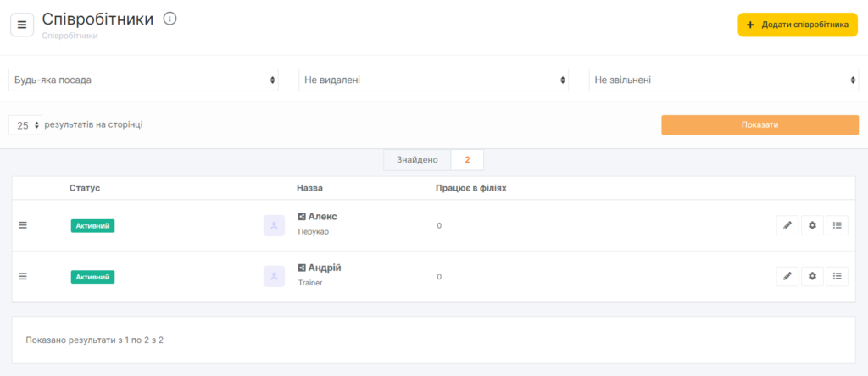Click avatar placeholder of Андрій
Image resolution: width=868 pixels, height=376 pixels.
[274, 276]
